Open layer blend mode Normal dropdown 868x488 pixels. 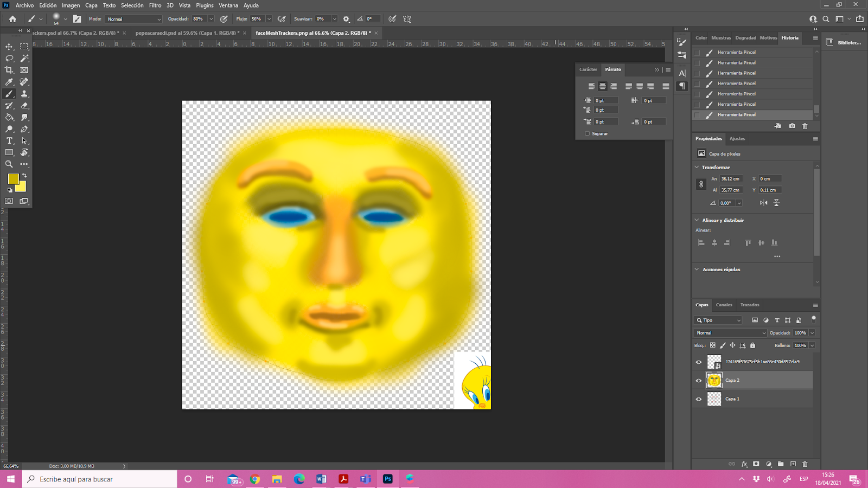point(730,333)
